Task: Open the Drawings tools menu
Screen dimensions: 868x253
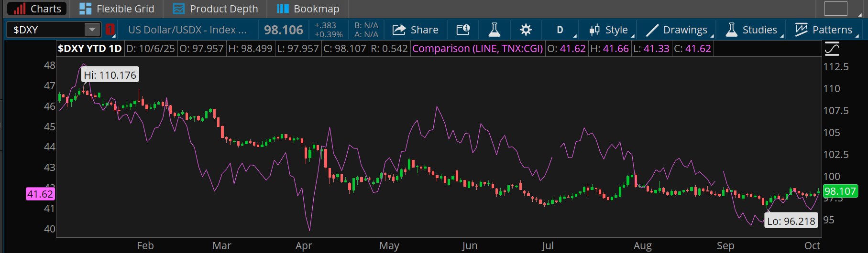Action: (677, 30)
